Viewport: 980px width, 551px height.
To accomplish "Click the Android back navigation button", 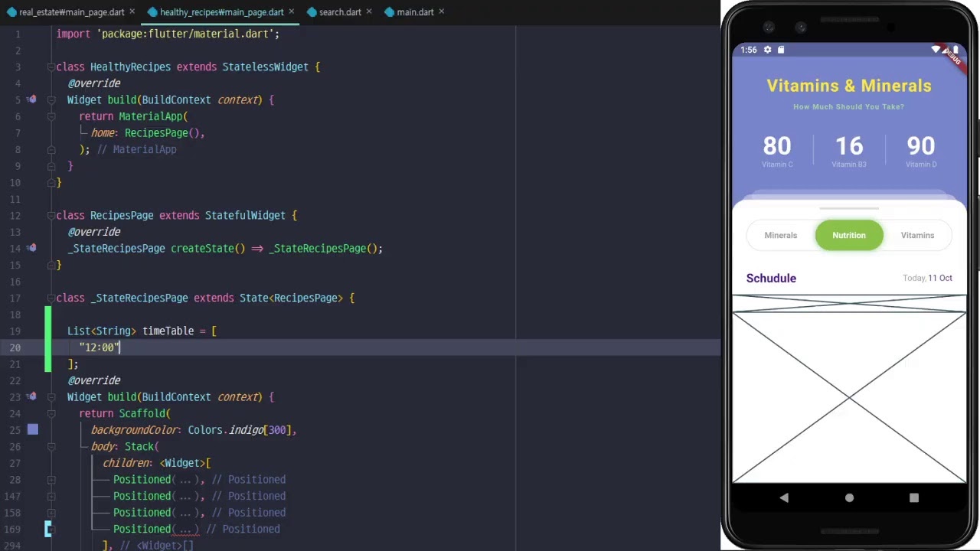I will (784, 497).
